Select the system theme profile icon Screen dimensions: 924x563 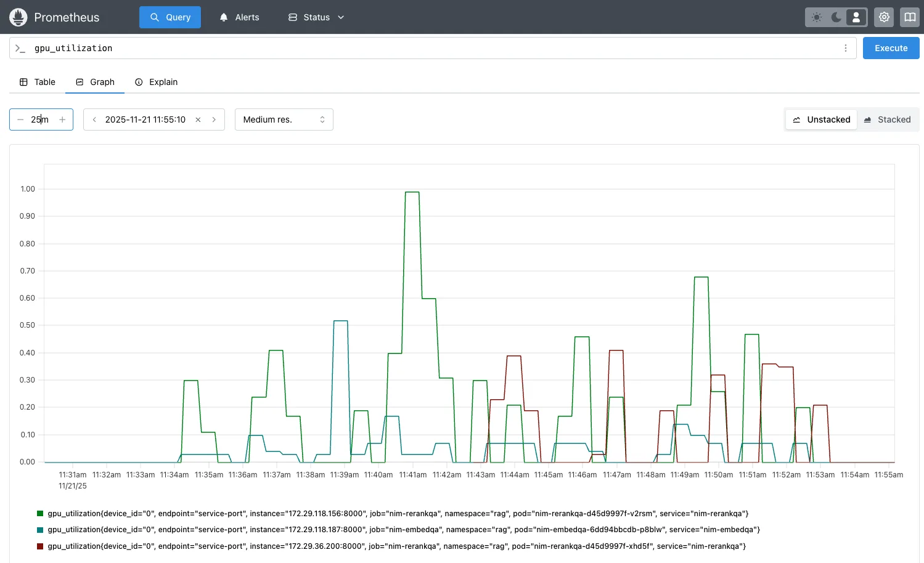(856, 17)
